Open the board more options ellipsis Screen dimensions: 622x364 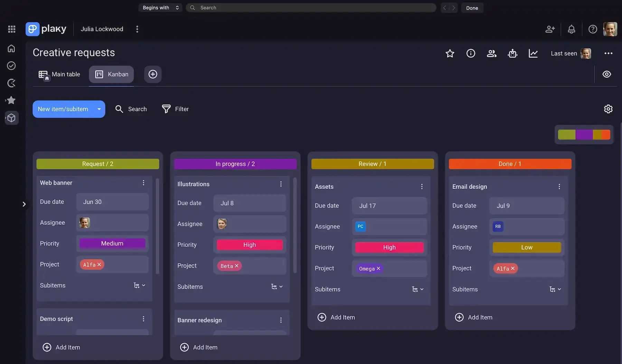pyautogui.click(x=609, y=53)
